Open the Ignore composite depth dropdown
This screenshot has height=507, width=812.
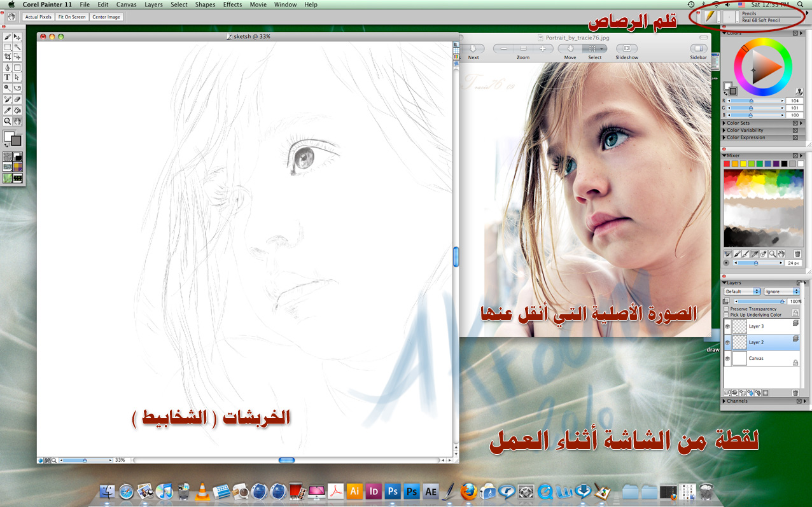pyautogui.click(x=781, y=291)
